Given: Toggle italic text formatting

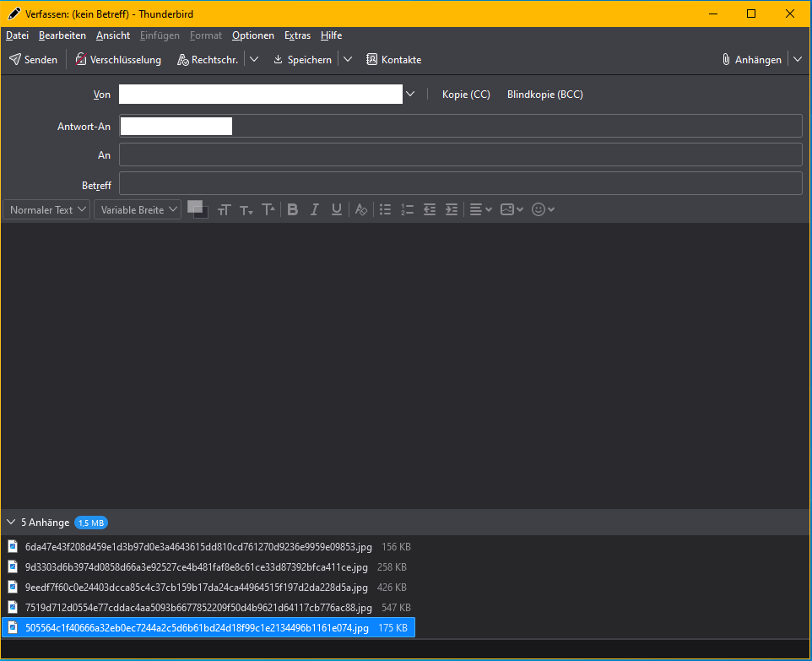Looking at the screenshot, I should click(315, 209).
